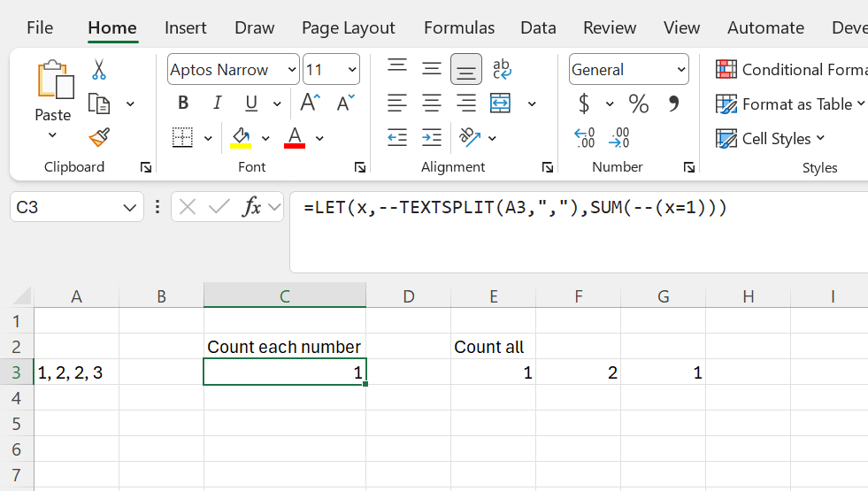Screen dimensions: 868x491
Task: Toggle Bottom Align on the cell
Action: [466, 69]
